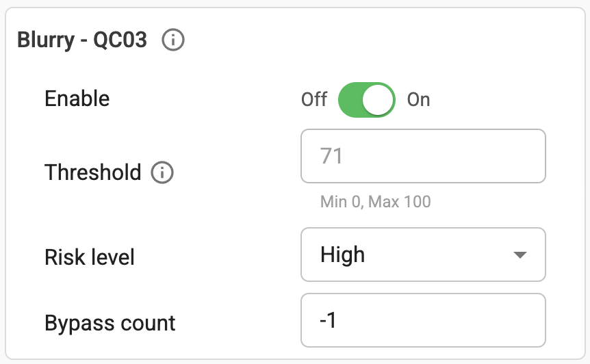590x364 pixels.
Task: Click the info icon next to Threshold
Action: [x=162, y=172]
